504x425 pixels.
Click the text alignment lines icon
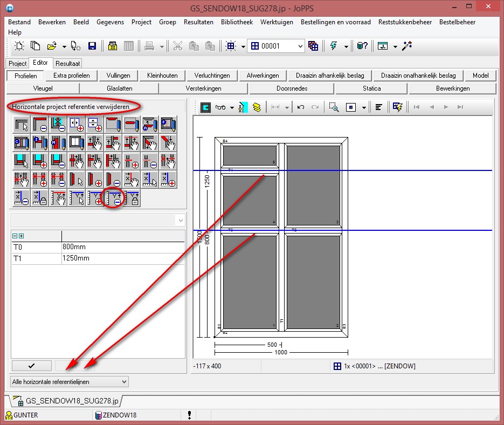[378, 107]
